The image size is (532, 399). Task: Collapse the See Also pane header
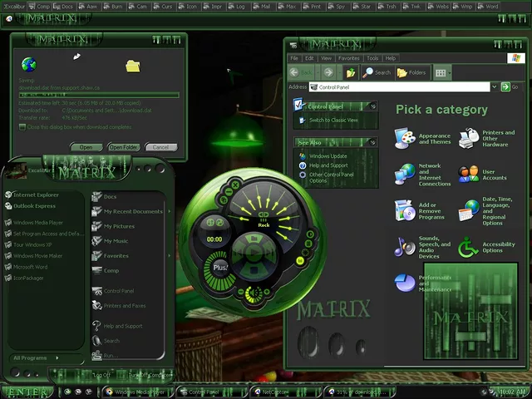[x=372, y=142]
